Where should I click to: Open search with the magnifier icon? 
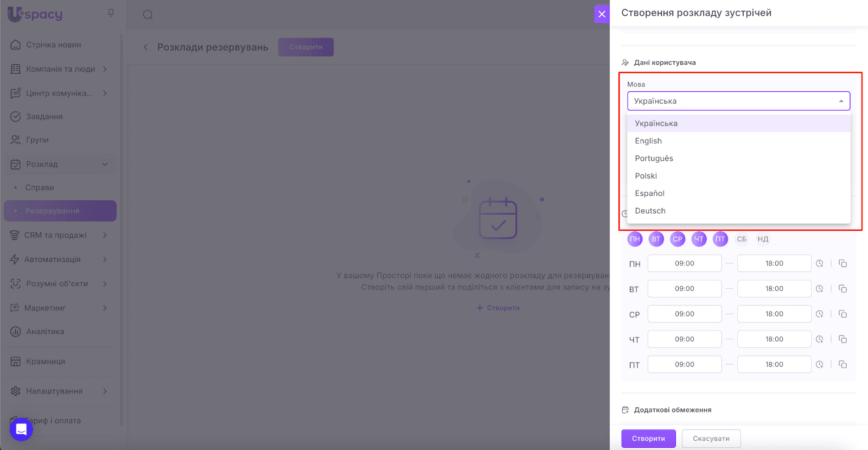pyautogui.click(x=148, y=15)
